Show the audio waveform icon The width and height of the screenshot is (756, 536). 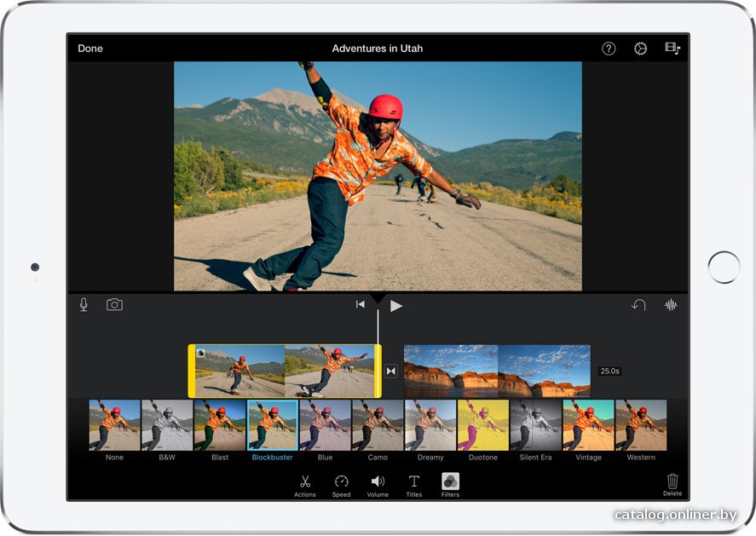pos(671,304)
